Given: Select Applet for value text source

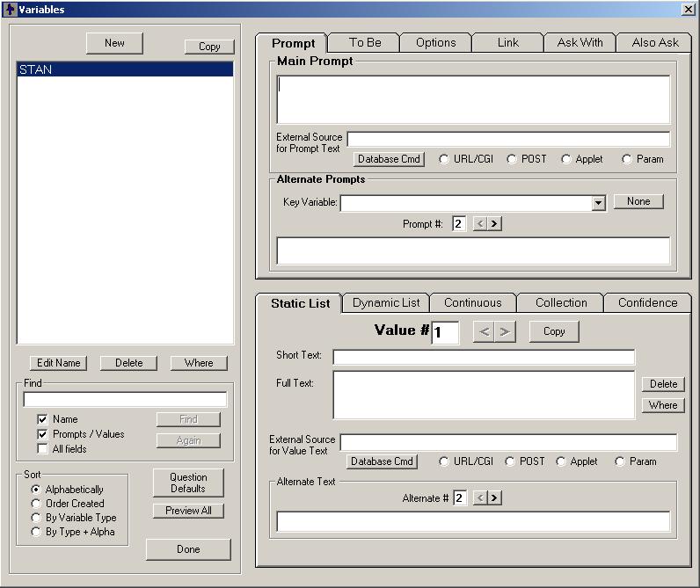Looking at the screenshot, I should pos(561,461).
